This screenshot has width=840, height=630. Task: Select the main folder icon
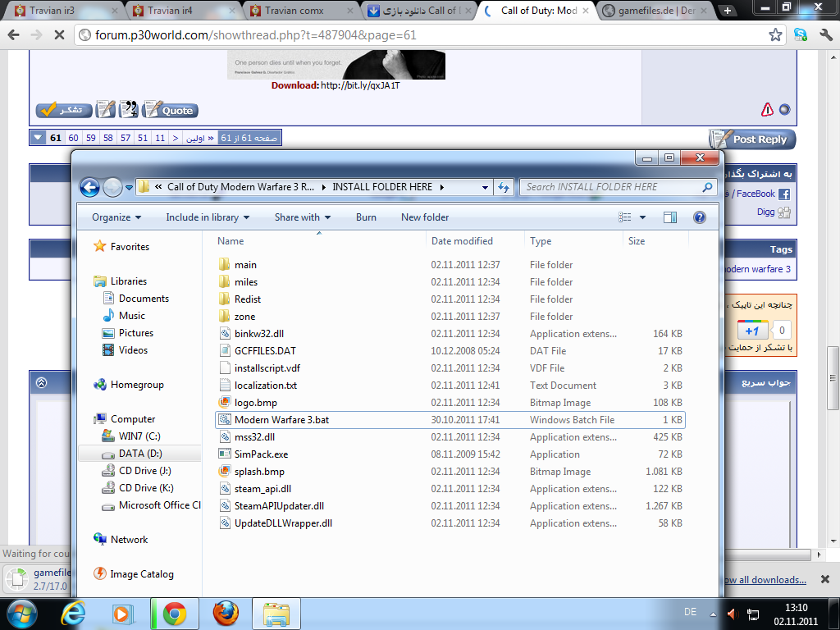point(225,265)
